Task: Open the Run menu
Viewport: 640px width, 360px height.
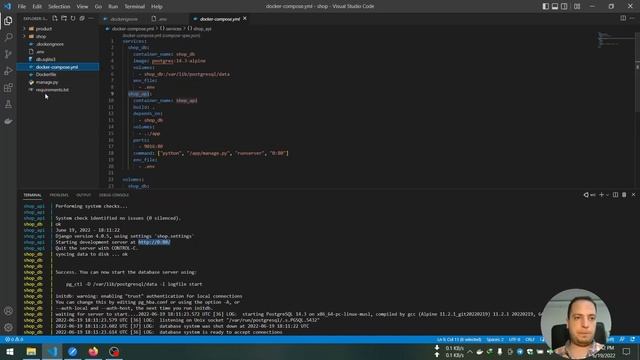Action: point(113,7)
